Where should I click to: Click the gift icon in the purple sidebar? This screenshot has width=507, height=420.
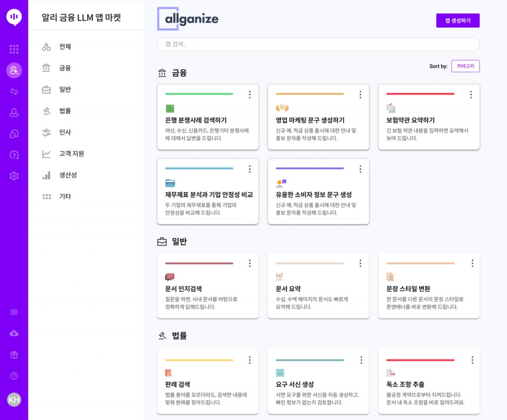click(14, 354)
